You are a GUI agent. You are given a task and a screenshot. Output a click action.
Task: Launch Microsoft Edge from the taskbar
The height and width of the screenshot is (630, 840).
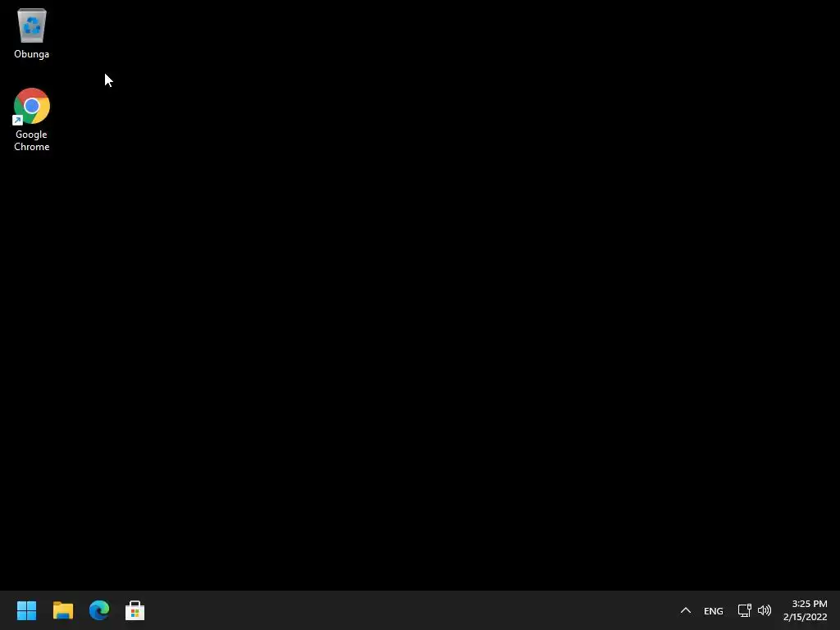point(99,610)
